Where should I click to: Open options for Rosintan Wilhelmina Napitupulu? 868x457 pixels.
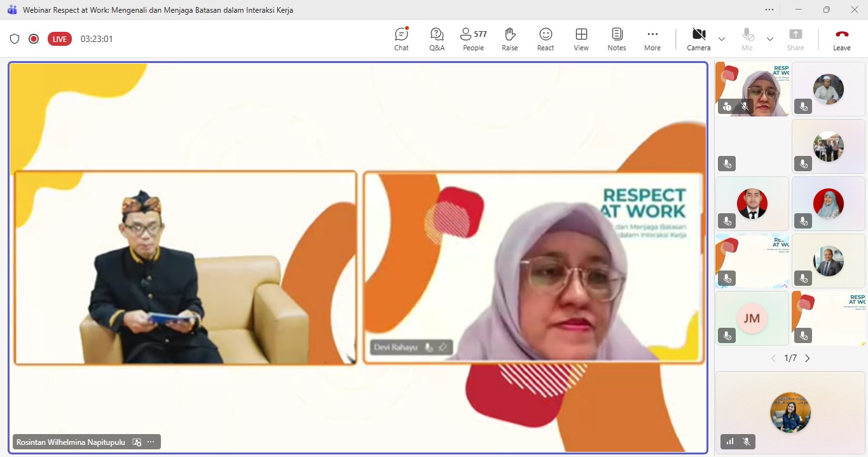(x=151, y=442)
